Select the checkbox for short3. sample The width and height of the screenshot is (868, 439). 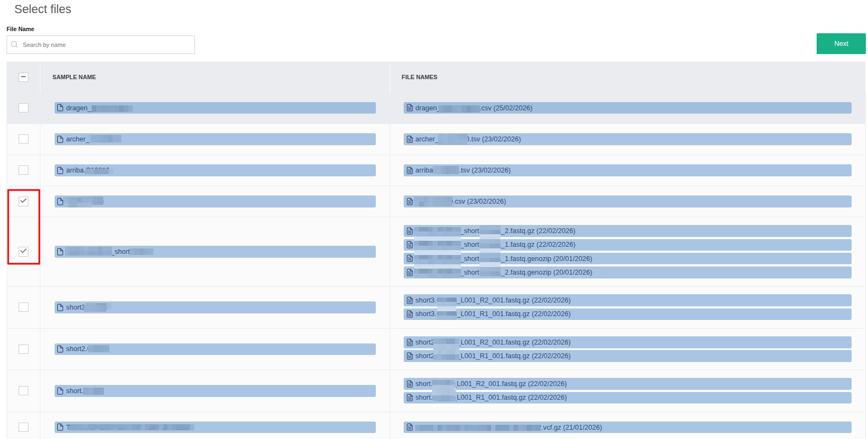(23, 307)
